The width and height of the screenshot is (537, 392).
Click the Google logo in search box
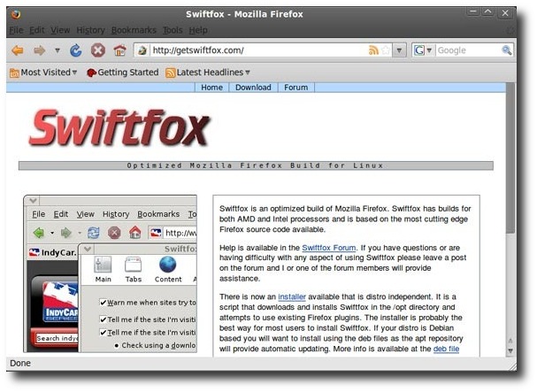[x=419, y=50]
